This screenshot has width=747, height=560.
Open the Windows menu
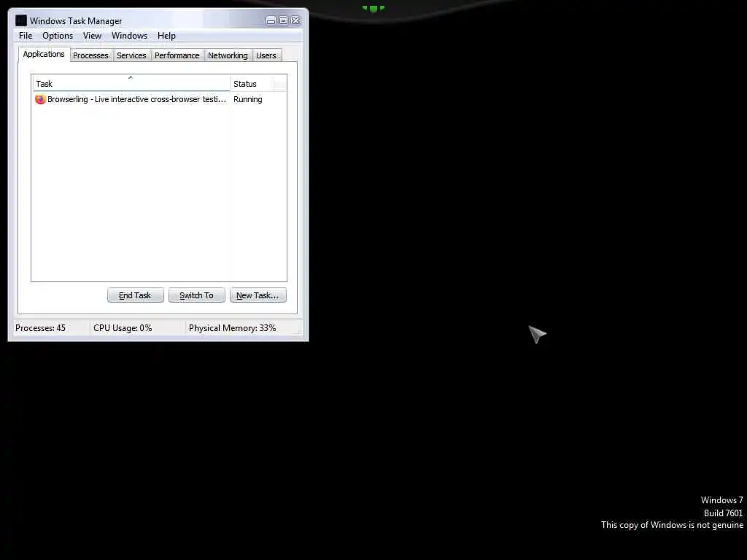pyautogui.click(x=129, y=36)
